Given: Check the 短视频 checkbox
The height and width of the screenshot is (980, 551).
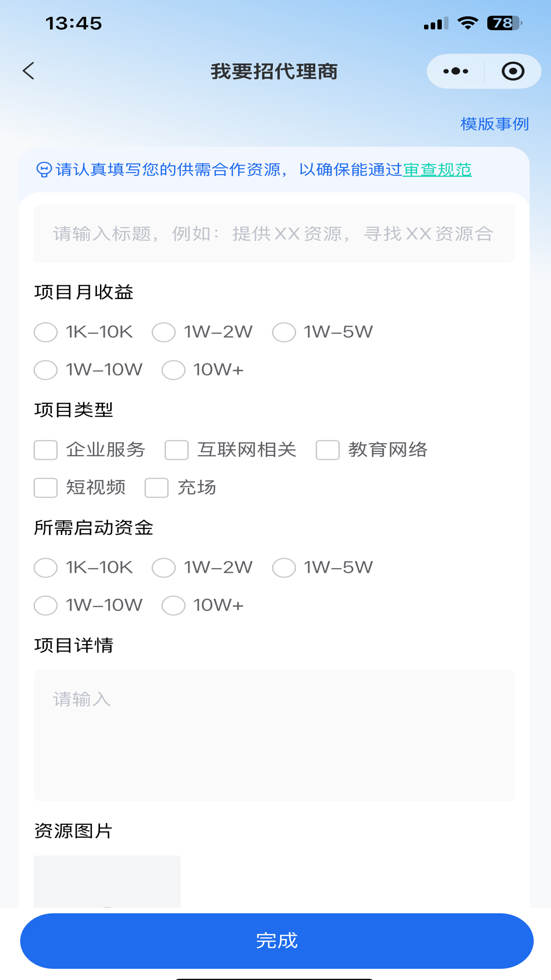Looking at the screenshot, I should tap(46, 488).
